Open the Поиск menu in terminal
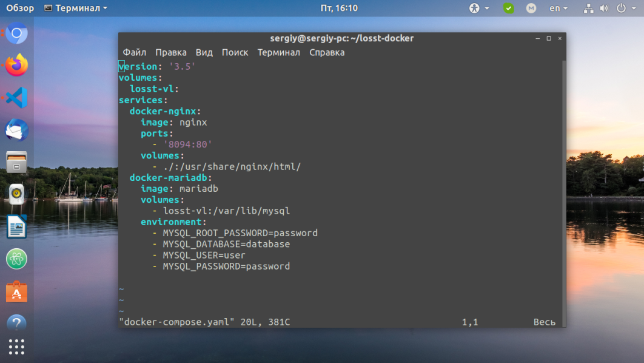The height and width of the screenshot is (363, 644). pyautogui.click(x=235, y=52)
